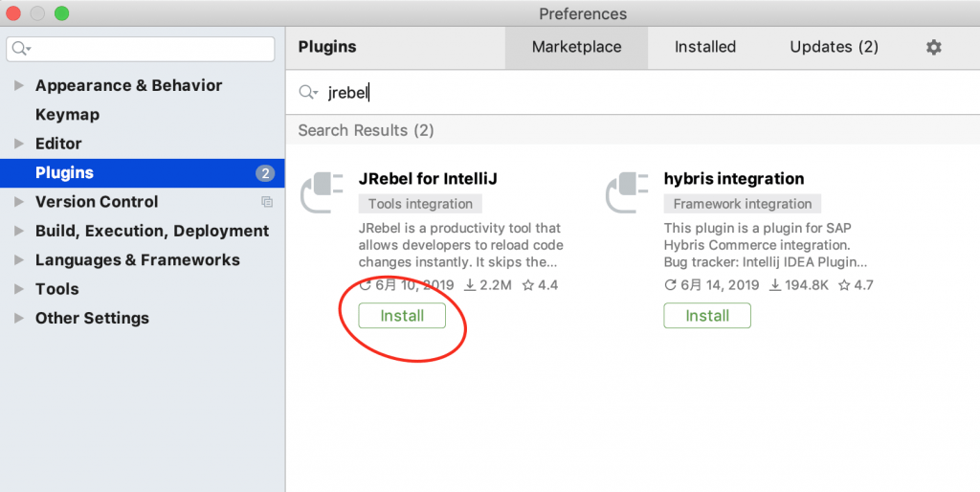Open the Updates (2) tab
The width and height of the screenshot is (980, 492).
pos(834,47)
